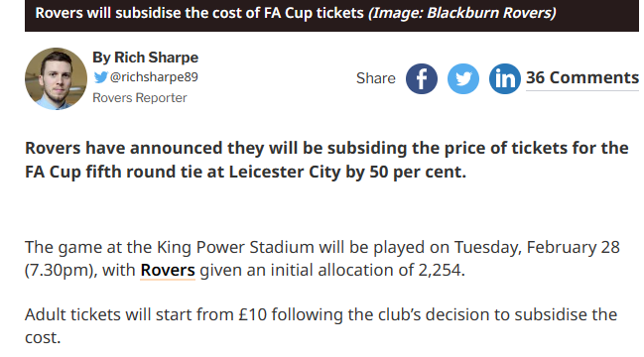
Task: Open the 36 Comments section
Action: pyautogui.click(x=582, y=78)
